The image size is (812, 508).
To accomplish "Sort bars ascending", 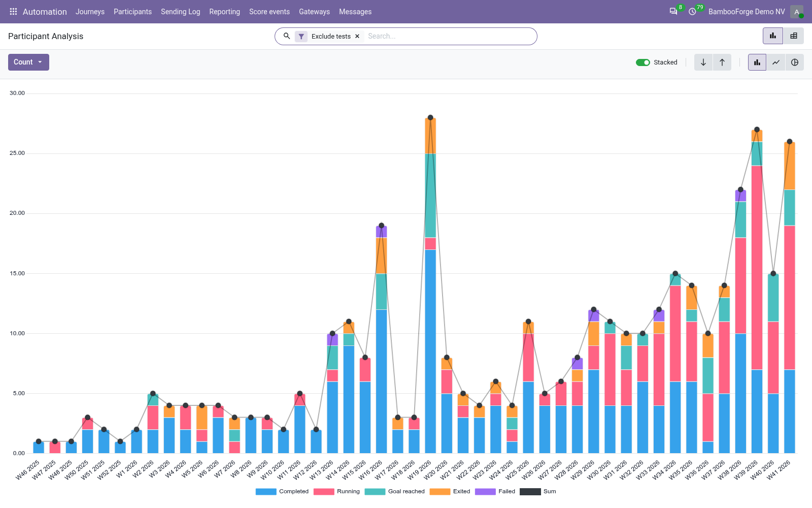I will tap(722, 62).
